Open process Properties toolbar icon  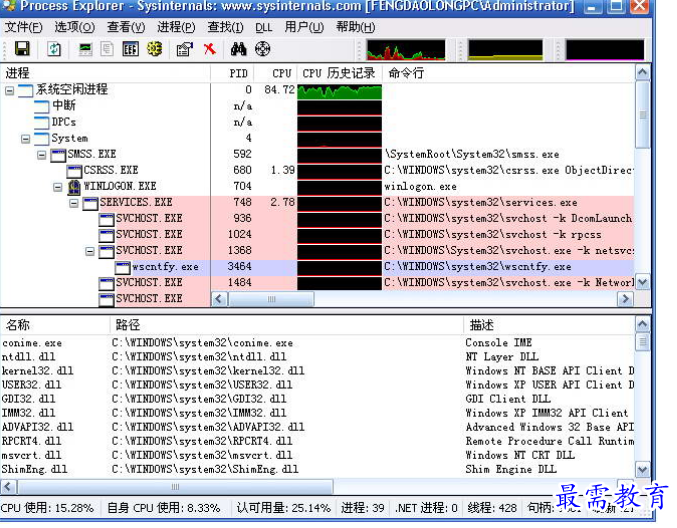185,48
